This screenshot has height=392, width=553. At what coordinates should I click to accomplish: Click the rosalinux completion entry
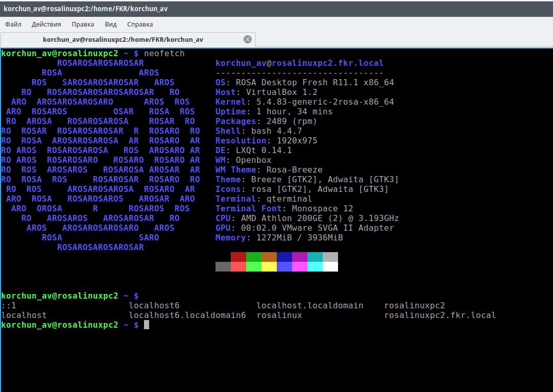279,315
